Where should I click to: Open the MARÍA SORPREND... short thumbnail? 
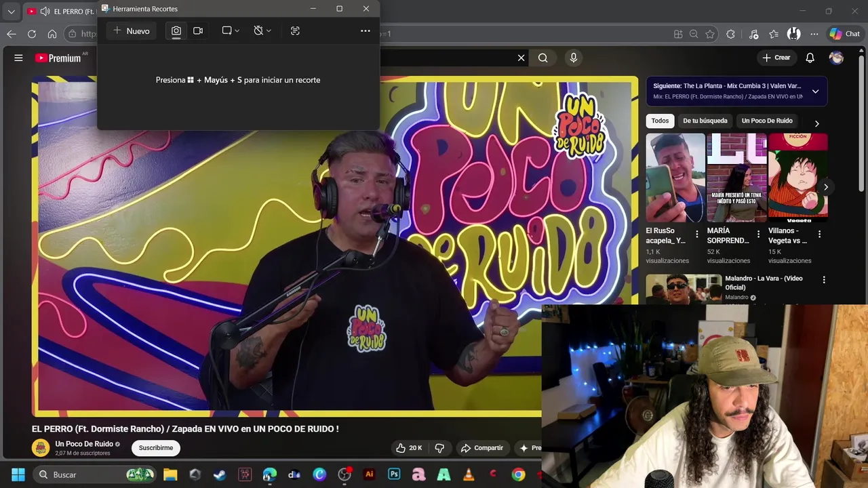pos(736,178)
